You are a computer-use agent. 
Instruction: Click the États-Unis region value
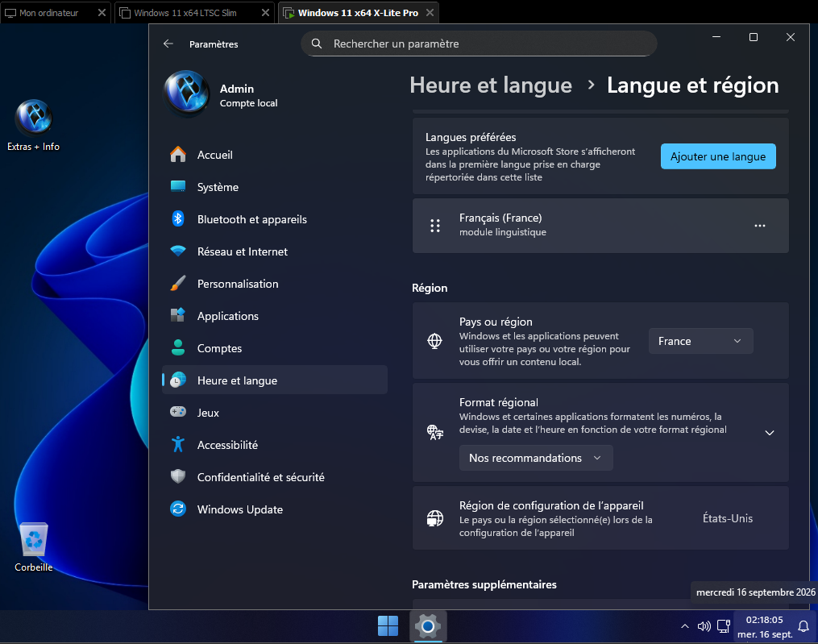tap(727, 518)
